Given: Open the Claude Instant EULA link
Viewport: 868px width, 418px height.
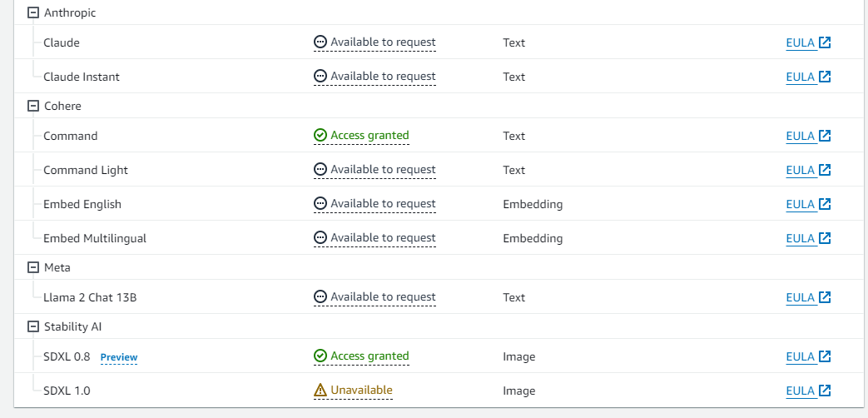Looking at the screenshot, I should point(800,77).
